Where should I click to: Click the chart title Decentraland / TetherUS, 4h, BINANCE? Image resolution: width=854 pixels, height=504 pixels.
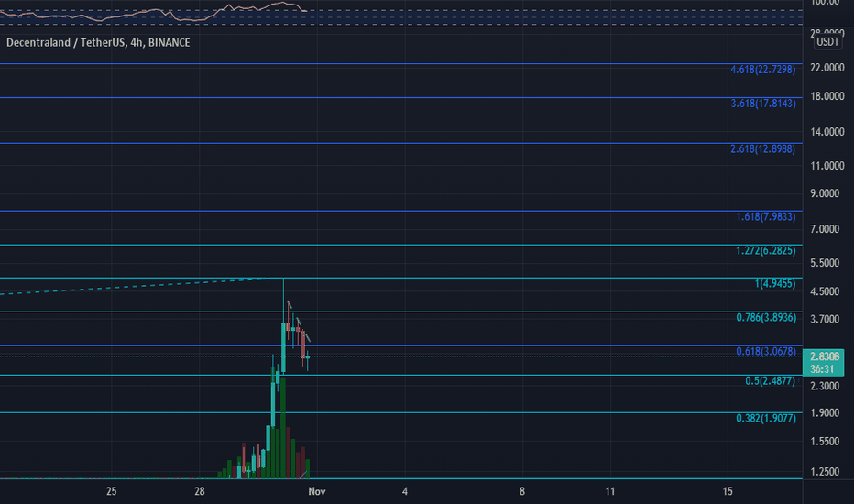[x=98, y=42]
